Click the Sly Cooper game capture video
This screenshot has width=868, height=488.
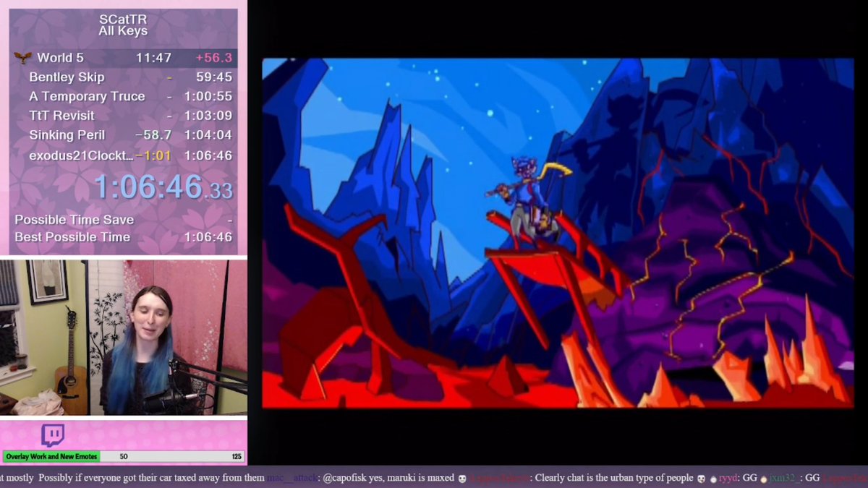[x=558, y=234]
